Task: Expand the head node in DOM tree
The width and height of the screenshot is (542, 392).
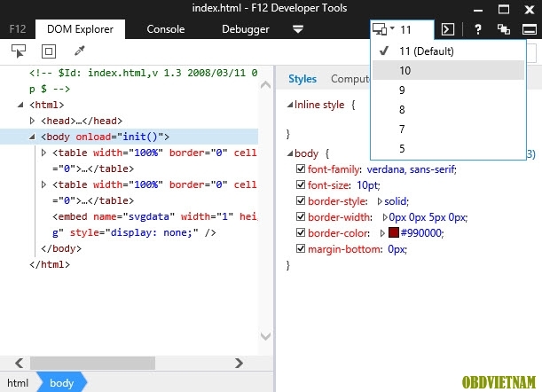Action: [x=33, y=121]
